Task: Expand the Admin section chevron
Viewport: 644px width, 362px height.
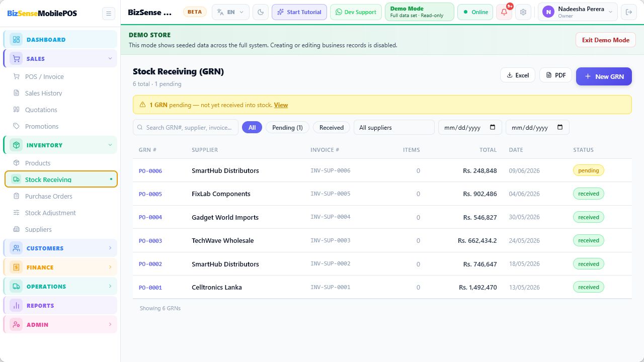Action: tap(110, 324)
